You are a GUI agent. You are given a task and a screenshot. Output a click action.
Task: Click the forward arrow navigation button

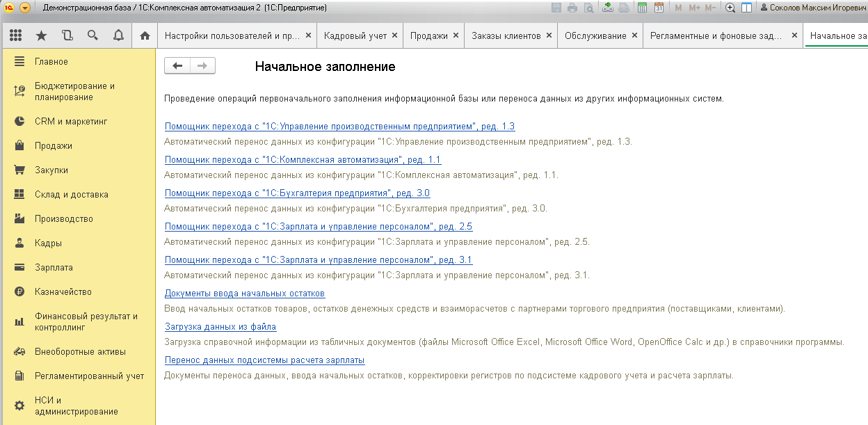click(x=202, y=65)
